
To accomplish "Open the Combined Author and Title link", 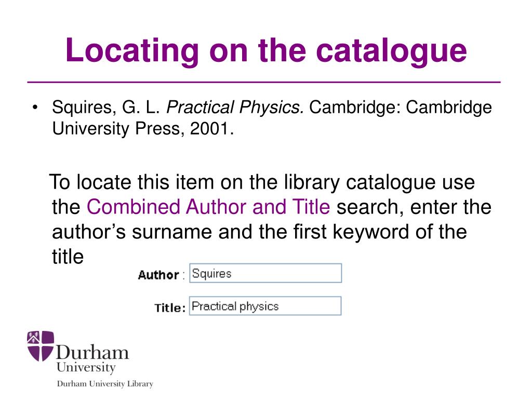I will click(208, 207).
